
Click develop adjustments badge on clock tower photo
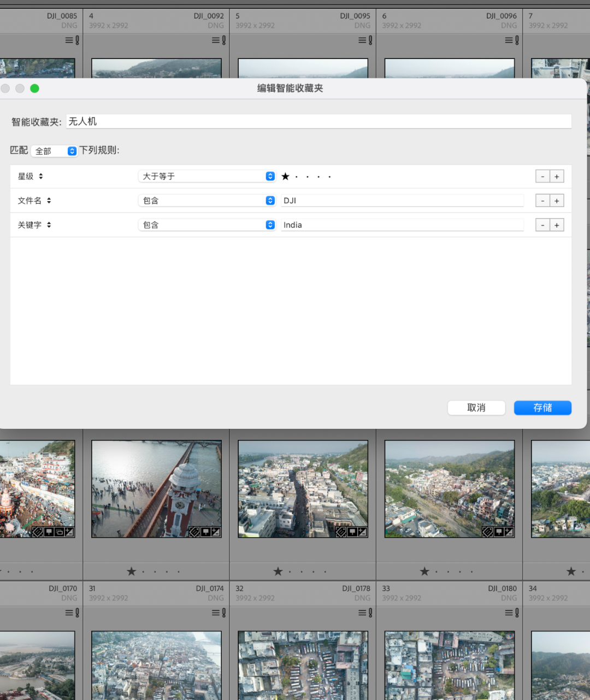tap(216, 532)
